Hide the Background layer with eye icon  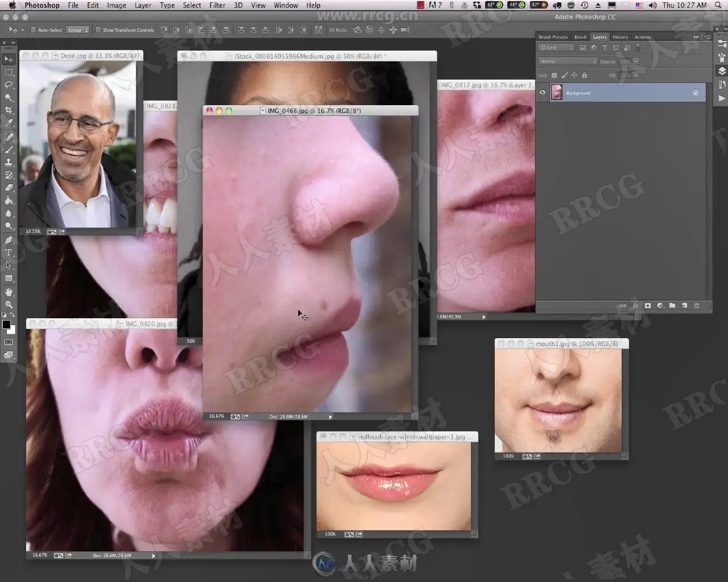point(543,93)
